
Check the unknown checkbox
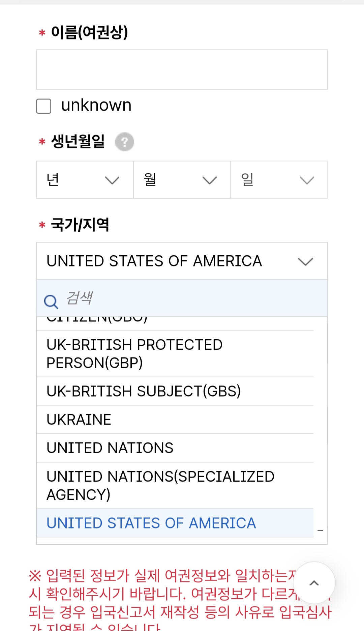pyautogui.click(x=44, y=106)
